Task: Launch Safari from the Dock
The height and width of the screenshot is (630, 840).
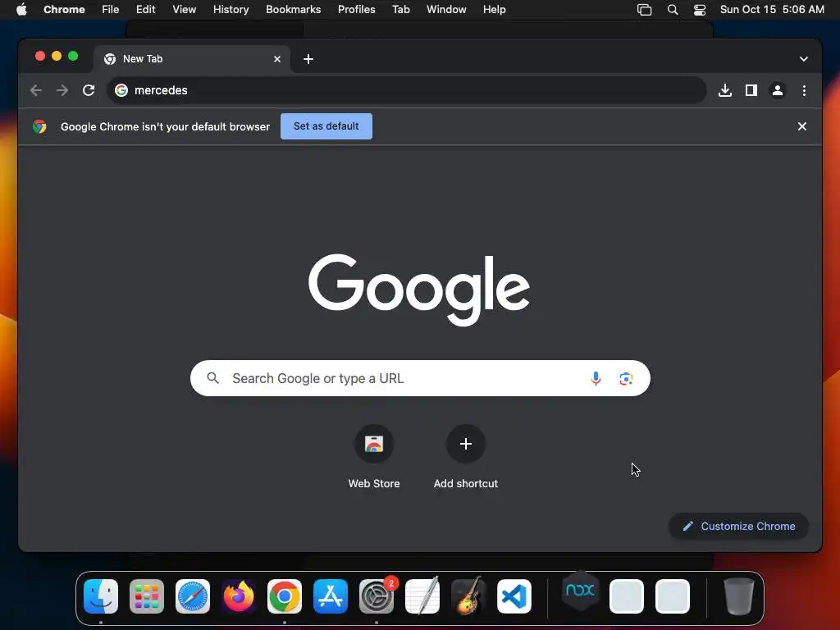Action: 193,596
